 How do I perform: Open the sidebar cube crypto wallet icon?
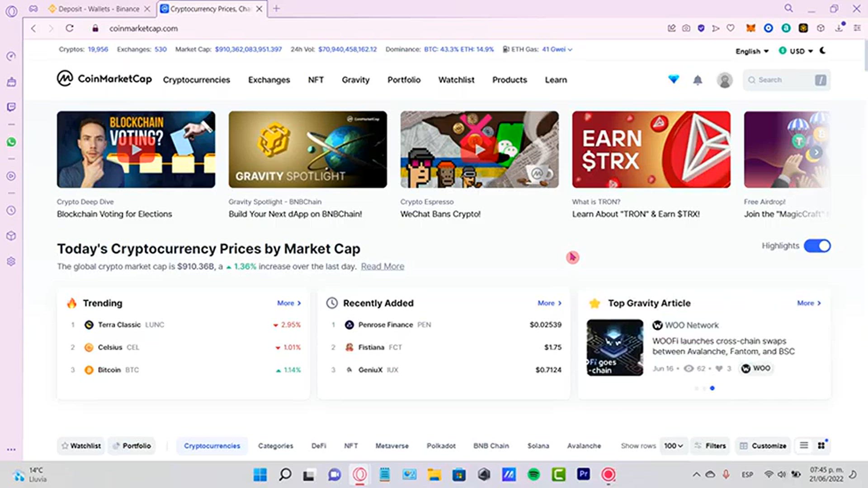tap(11, 236)
